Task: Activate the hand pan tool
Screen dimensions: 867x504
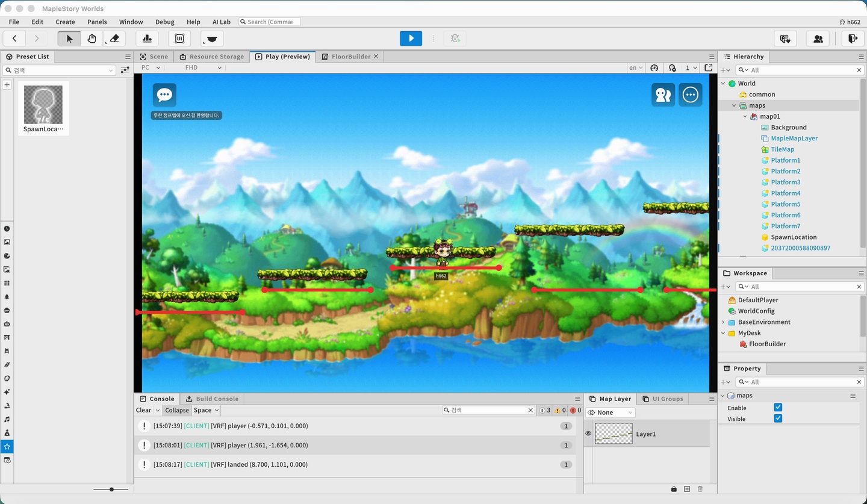Action: 92,39
